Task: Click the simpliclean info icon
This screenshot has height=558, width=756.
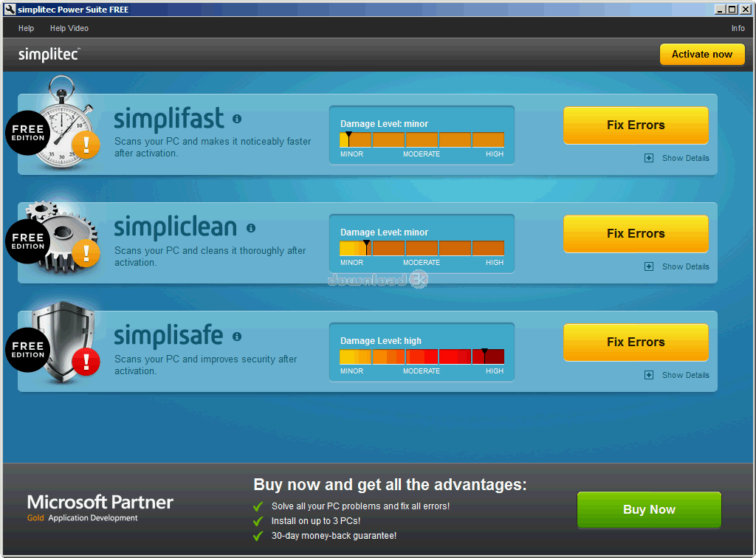Action: (x=251, y=228)
